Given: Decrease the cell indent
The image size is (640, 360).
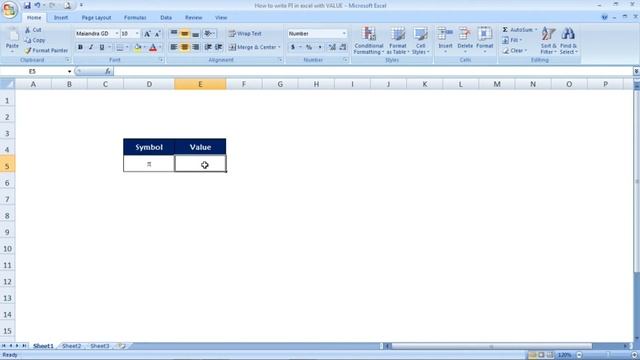Looking at the screenshot, I should (208, 47).
